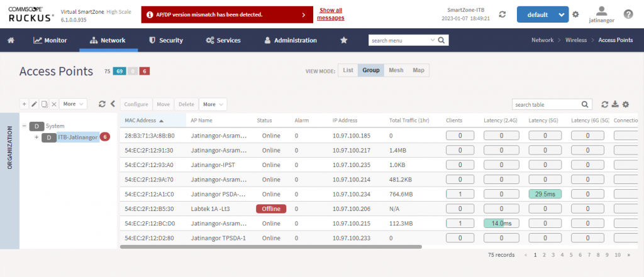644x277 pixels.
Task: Click the add group plus icon
Action: coord(25,104)
